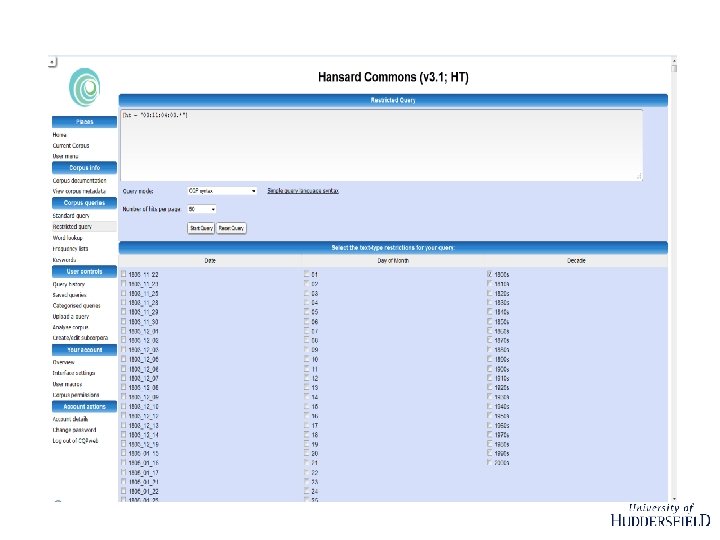Click the CQPweb swirl logo
Viewport: 720px width, 540px height.
(x=84, y=87)
